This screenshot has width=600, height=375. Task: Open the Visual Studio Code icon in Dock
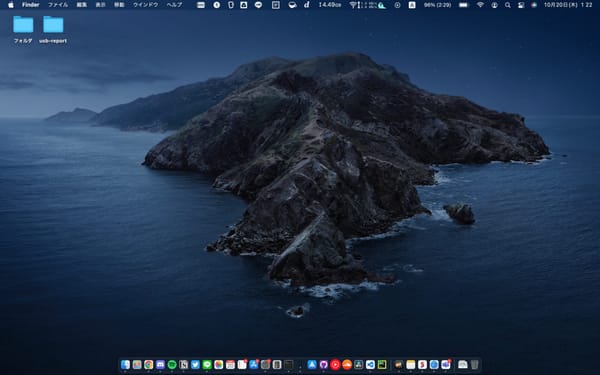370,365
